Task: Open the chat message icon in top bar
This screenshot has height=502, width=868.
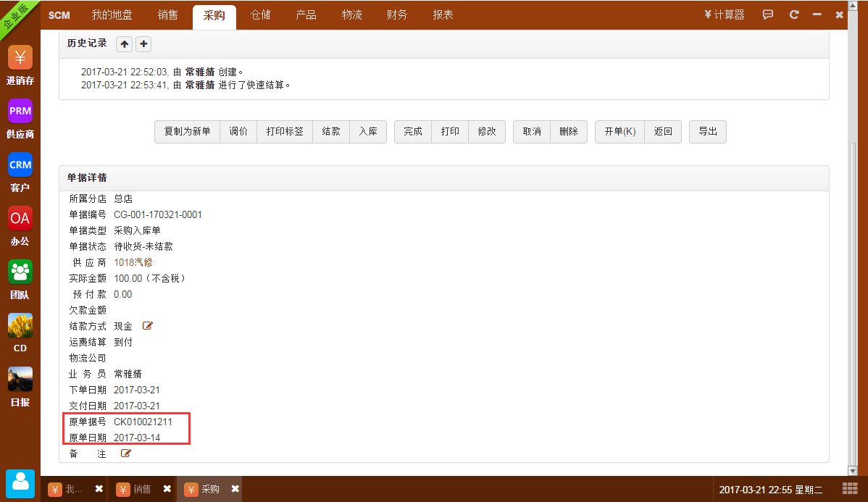Action: [x=768, y=14]
